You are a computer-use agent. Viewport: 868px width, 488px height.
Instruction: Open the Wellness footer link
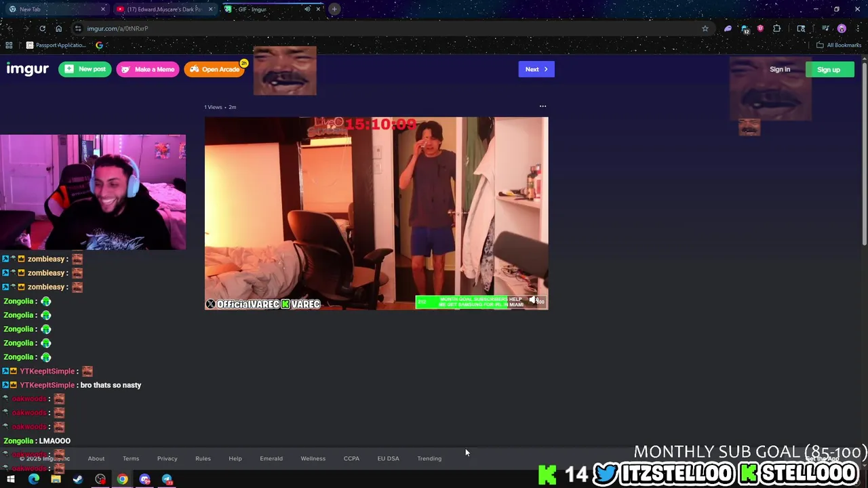coord(313,458)
